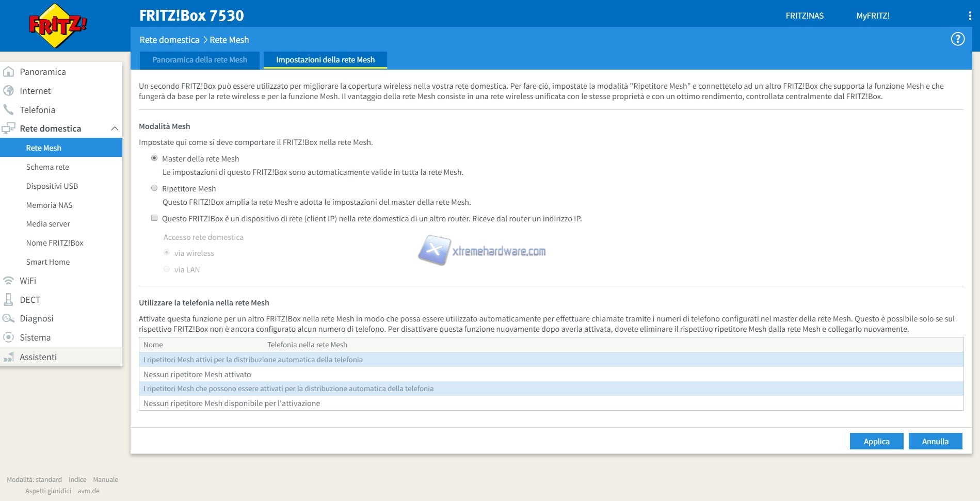Click the Diagnosi icon in sidebar
Screen dimensions: 980x501
[9, 319]
